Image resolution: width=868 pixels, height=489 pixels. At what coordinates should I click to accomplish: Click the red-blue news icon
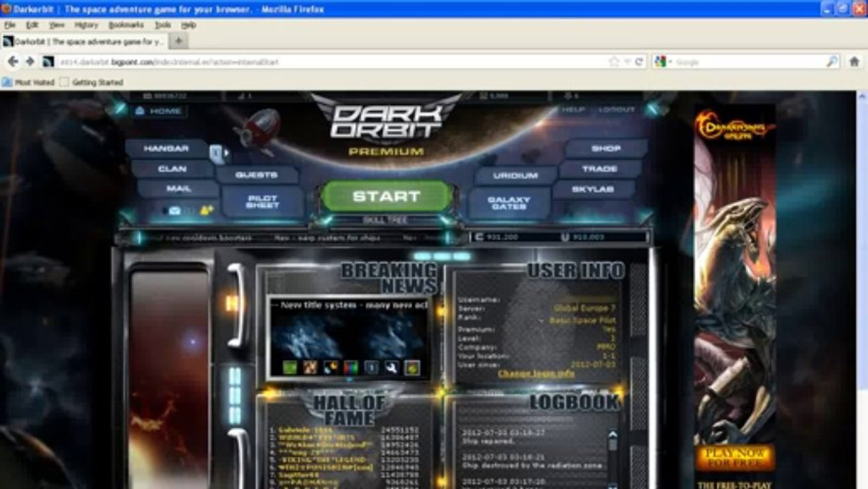point(351,367)
